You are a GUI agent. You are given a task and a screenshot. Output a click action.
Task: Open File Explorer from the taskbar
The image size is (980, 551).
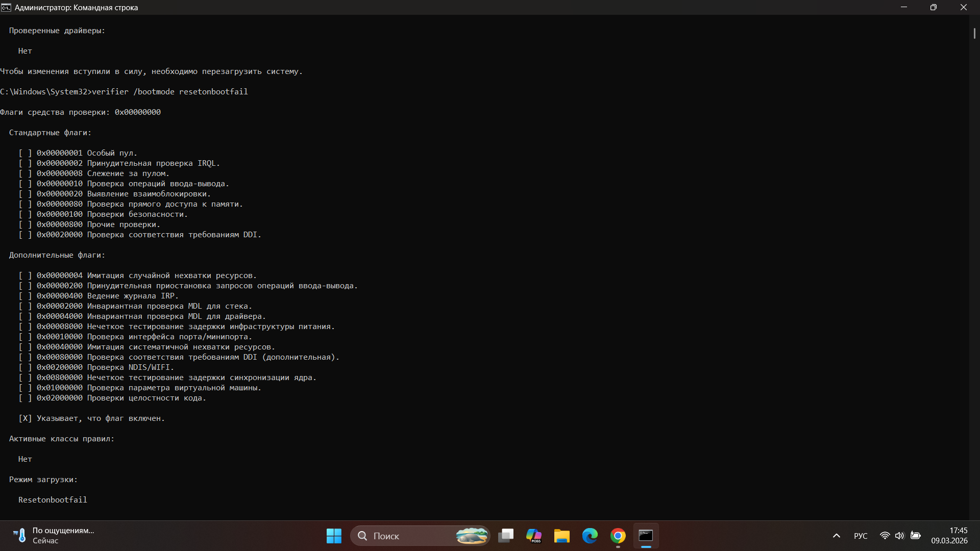562,536
